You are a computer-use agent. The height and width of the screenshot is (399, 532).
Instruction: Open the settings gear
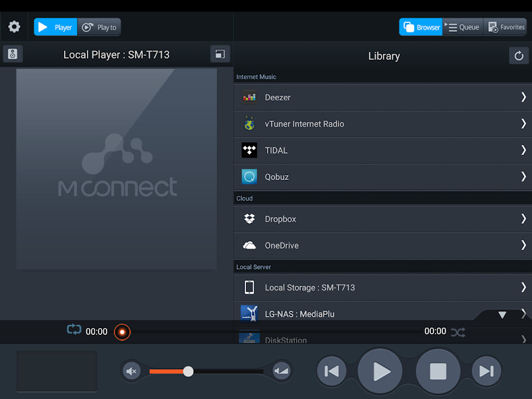(14, 26)
